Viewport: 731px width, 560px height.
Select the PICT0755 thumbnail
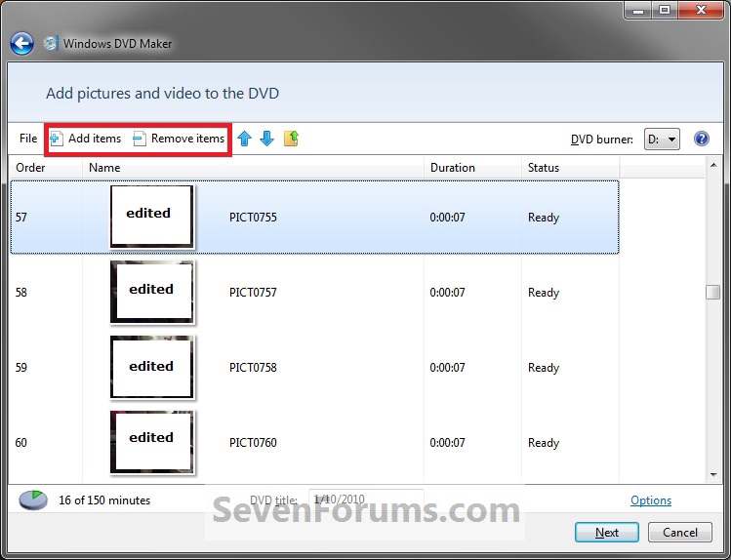(x=152, y=217)
